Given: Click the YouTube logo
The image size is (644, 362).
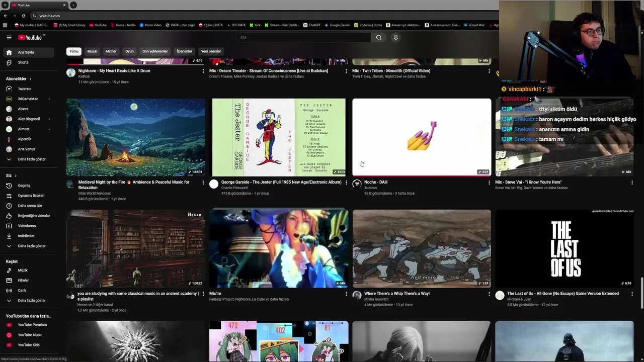Looking at the screenshot, I should coord(31,37).
